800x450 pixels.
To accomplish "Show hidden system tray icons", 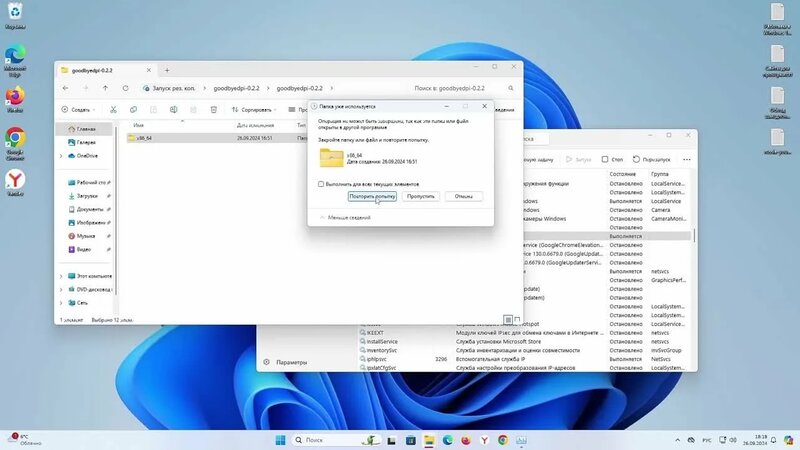I will coord(678,440).
